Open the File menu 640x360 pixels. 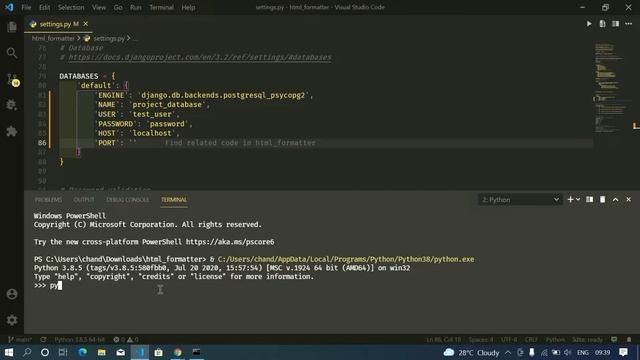26,7
